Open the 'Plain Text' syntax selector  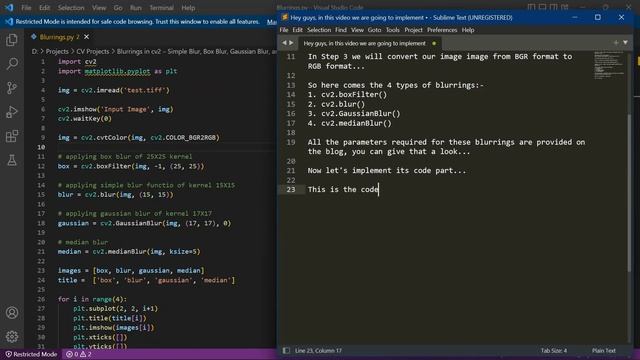[x=604, y=351]
